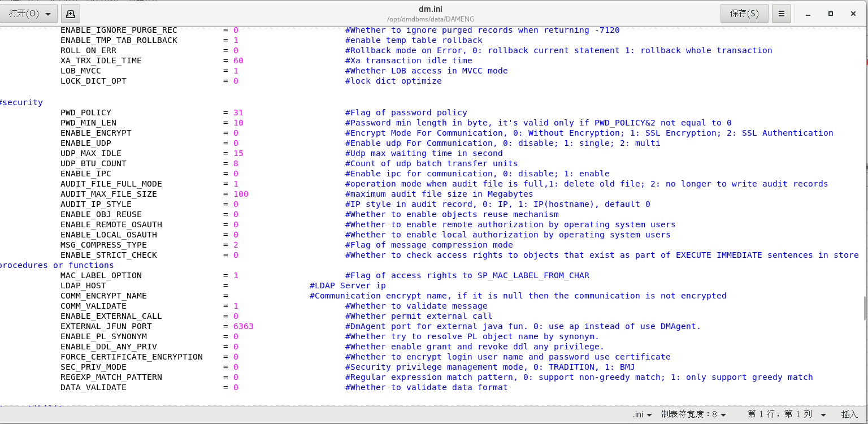The height and width of the screenshot is (424, 868).
Task: Place cursor on the PWD_POLICY line
Action: (x=86, y=112)
